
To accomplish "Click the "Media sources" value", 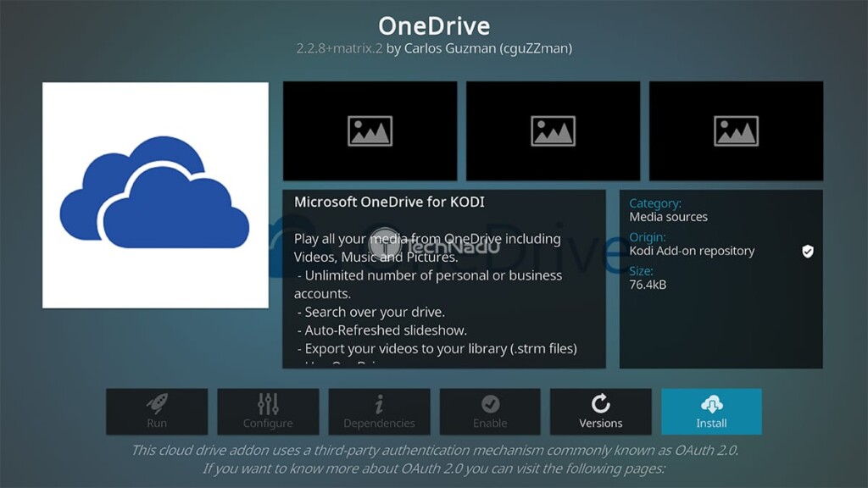I will pos(668,217).
